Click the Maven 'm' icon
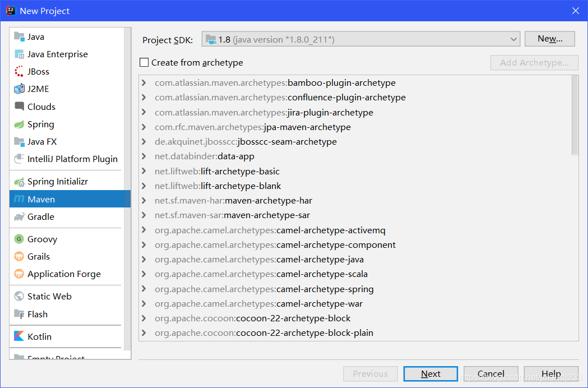Screen dimensions: 588x388 tap(19, 199)
